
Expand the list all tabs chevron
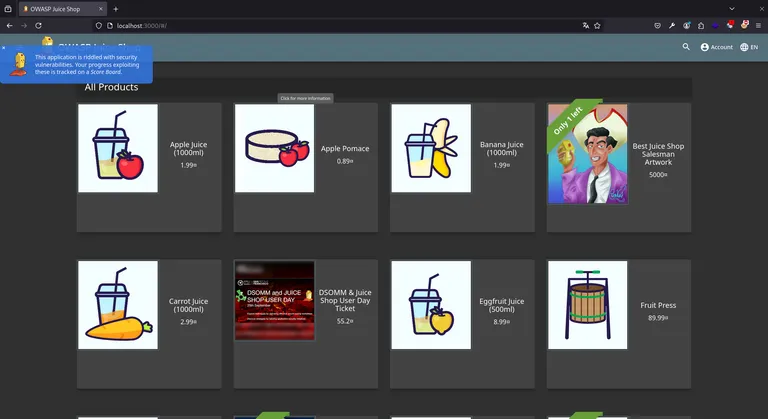[x=732, y=9]
